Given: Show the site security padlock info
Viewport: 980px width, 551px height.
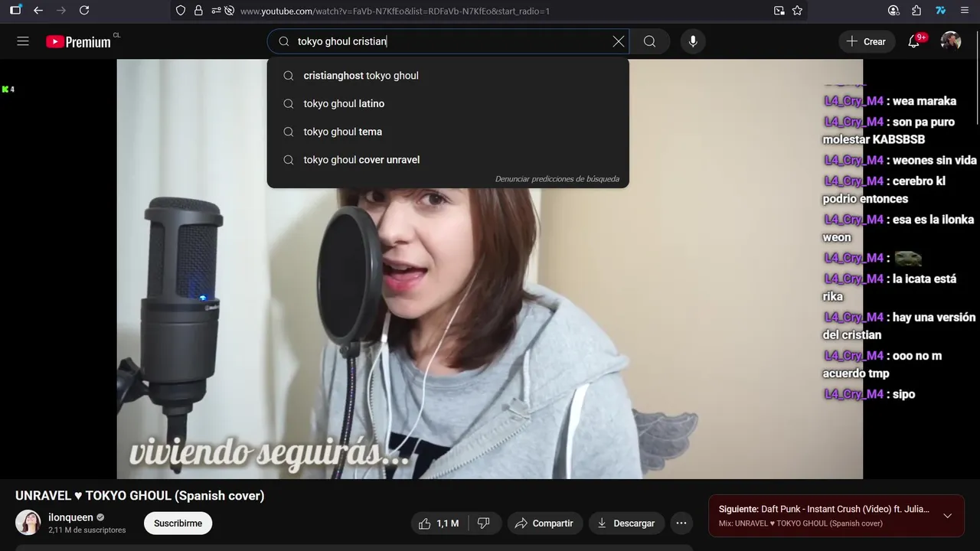Looking at the screenshot, I should pyautogui.click(x=198, y=11).
